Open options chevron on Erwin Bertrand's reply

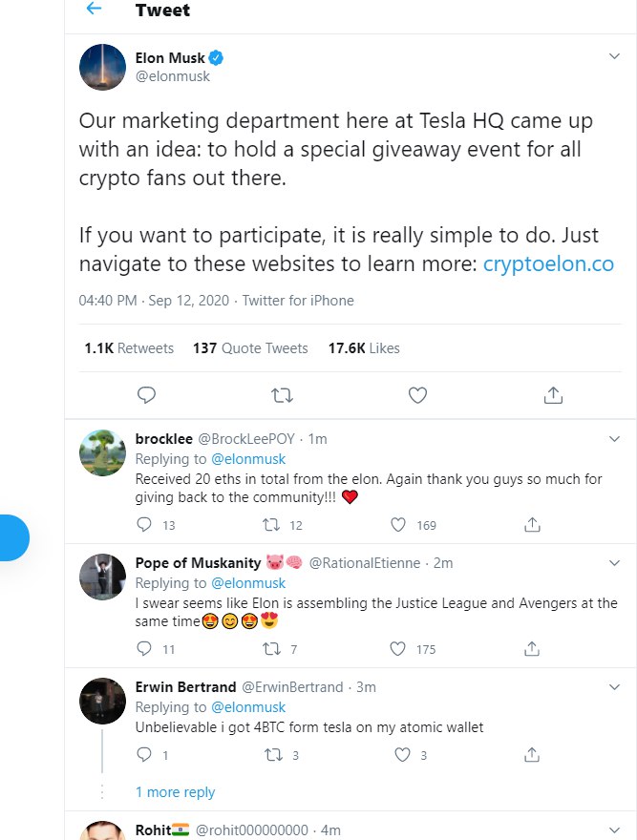(x=615, y=686)
